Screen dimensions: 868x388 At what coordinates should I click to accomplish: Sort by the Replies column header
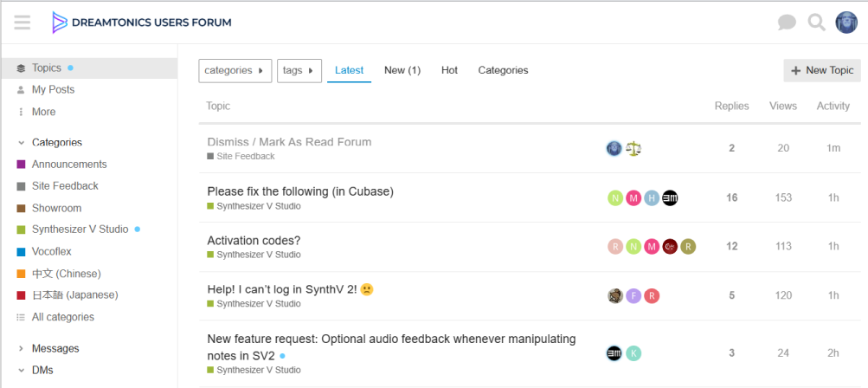(x=732, y=106)
